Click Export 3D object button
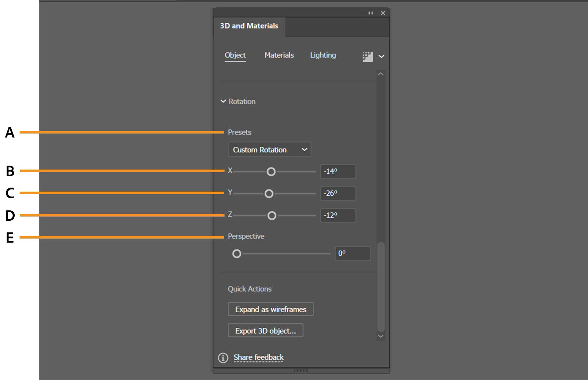Viewport: 588px width, 380px height. pos(265,331)
